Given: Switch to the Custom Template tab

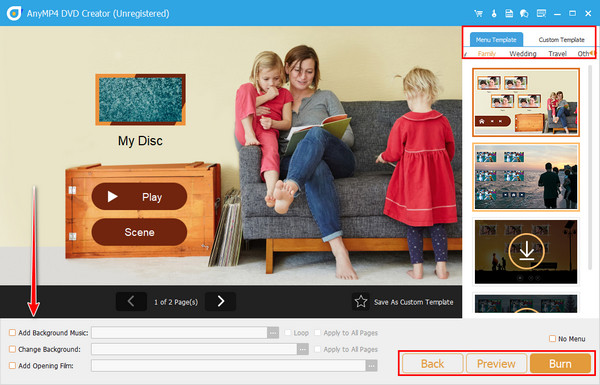Looking at the screenshot, I should [561, 39].
